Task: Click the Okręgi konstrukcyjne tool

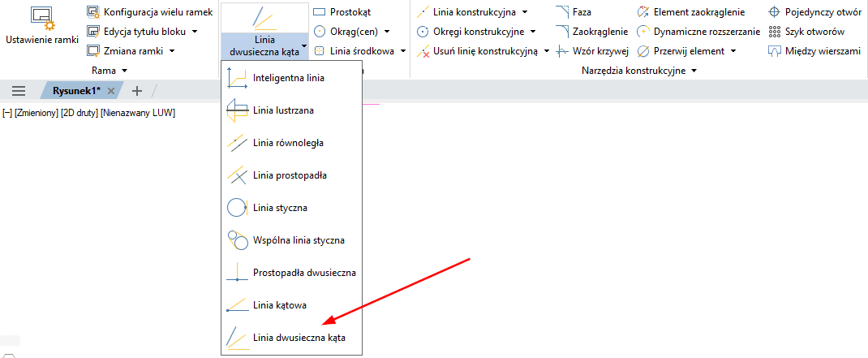Action: (x=470, y=32)
